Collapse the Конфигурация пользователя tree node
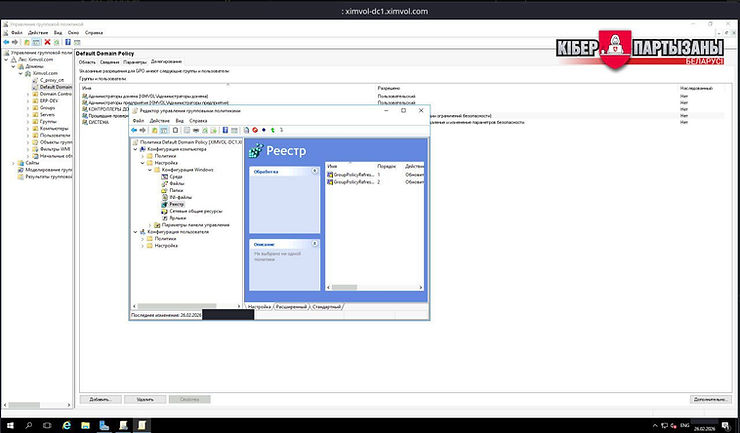This screenshot has width=740, height=433. [135, 232]
